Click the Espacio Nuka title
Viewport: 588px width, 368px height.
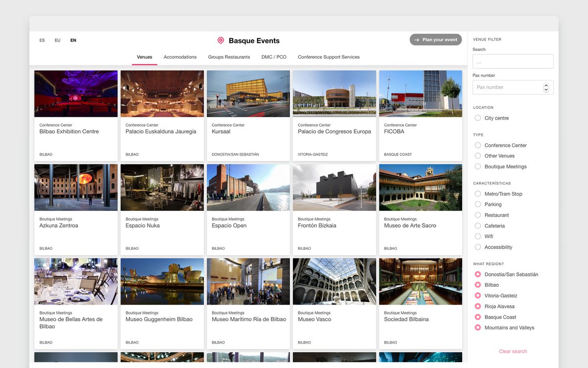coord(143,226)
